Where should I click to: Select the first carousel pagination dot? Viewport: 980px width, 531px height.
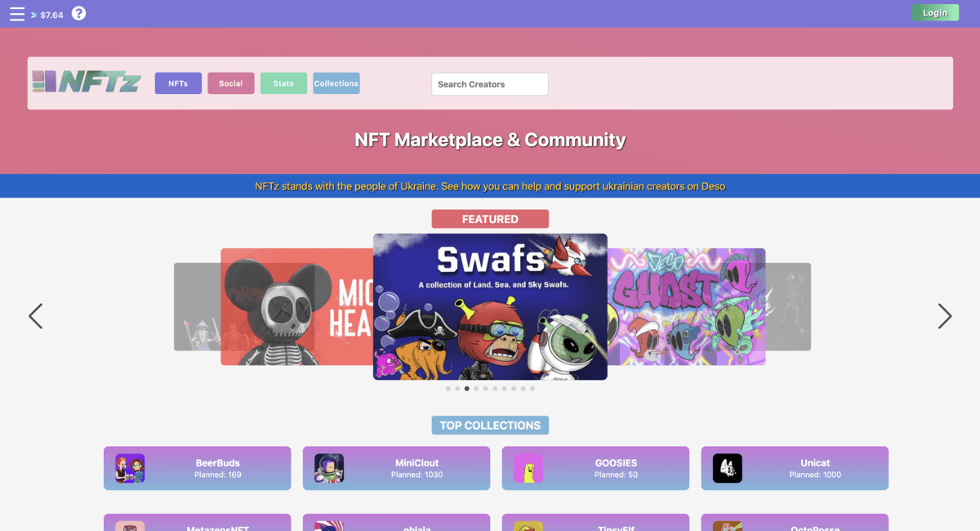tap(448, 388)
